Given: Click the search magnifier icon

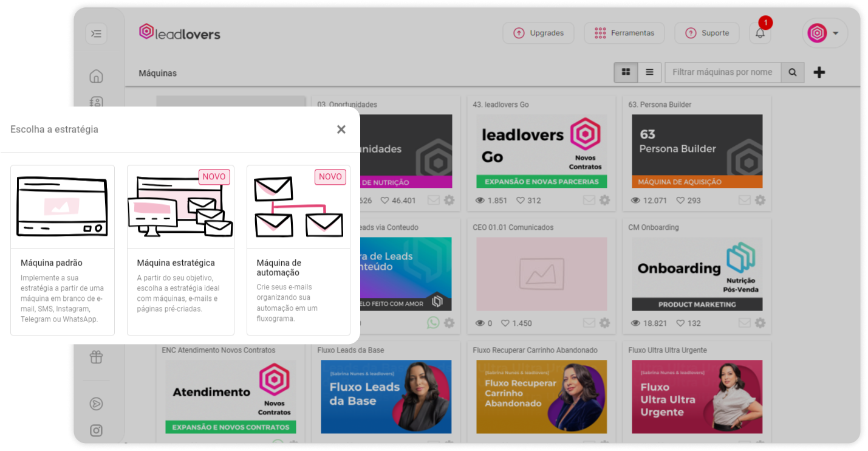Looking at the screenshot, I should pos(793,72).
